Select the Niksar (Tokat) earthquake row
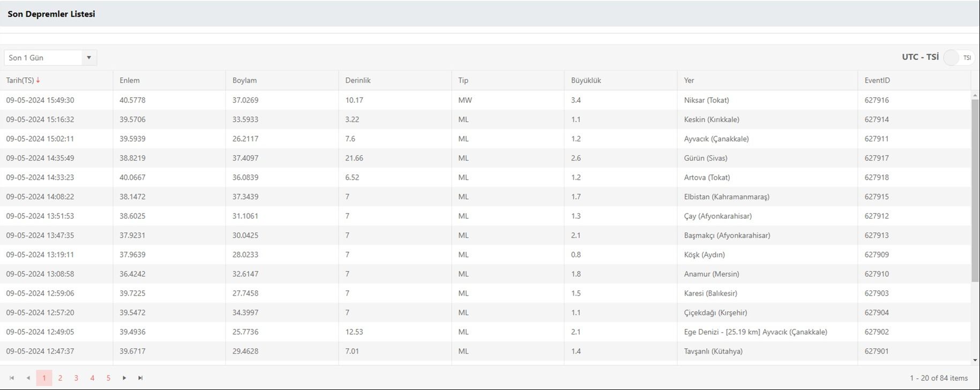This screenshot has height=390, width=980. tap(706, 100)
